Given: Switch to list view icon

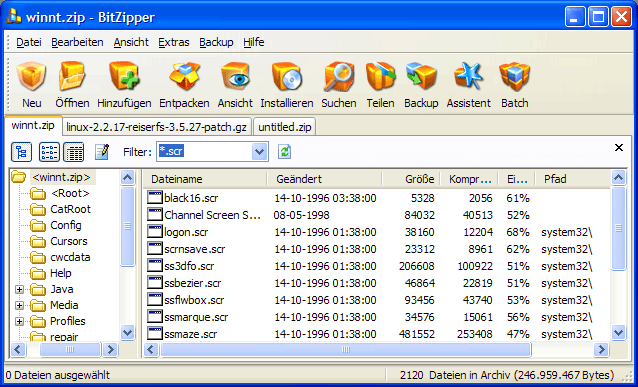Looking at the screenshot, I should [49, 152].
